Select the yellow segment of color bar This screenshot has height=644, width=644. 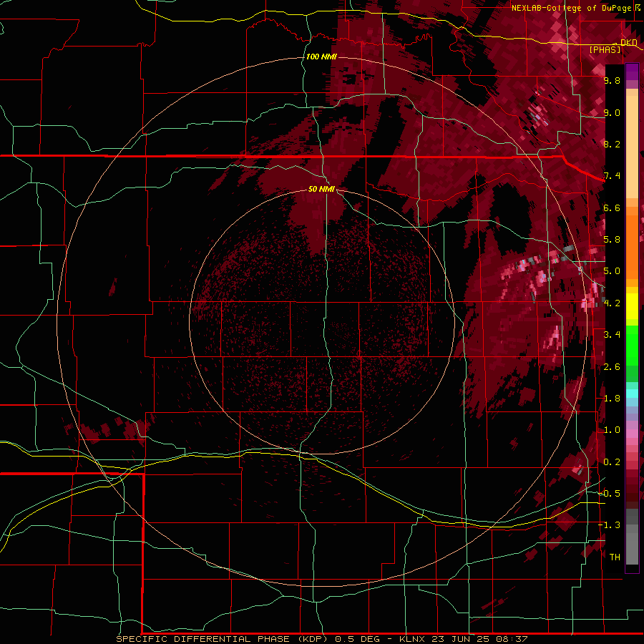[632, 306]
